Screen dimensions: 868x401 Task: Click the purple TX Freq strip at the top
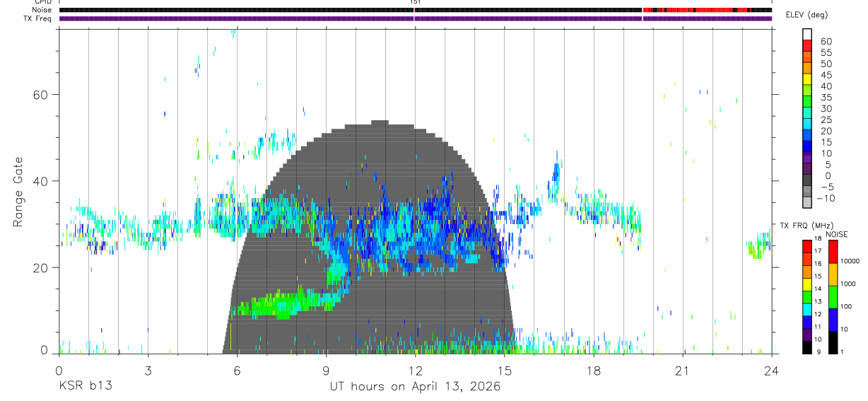[415, 18]
